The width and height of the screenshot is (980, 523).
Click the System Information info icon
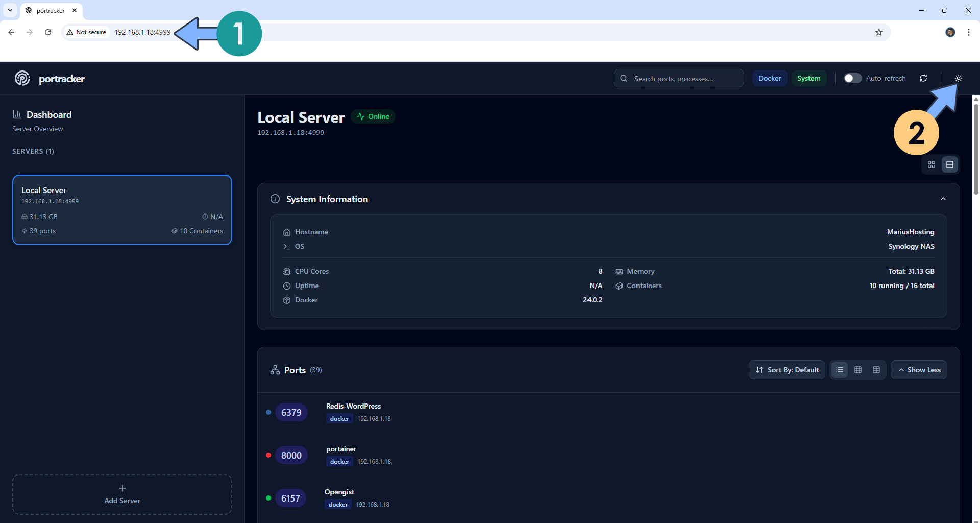(275, 199)
